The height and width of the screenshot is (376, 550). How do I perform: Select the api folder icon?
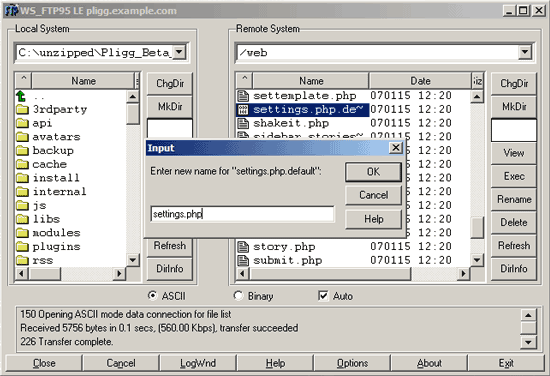pos(22,123)
